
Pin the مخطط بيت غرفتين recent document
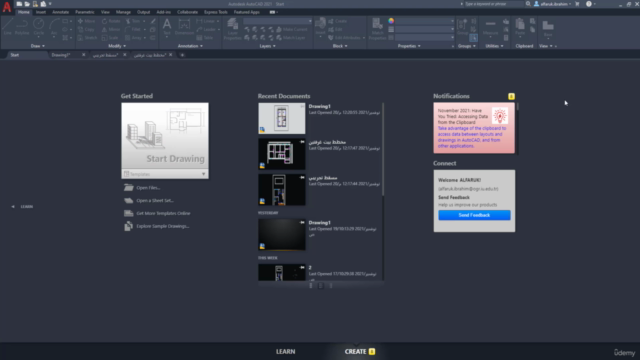coord(302,142)
